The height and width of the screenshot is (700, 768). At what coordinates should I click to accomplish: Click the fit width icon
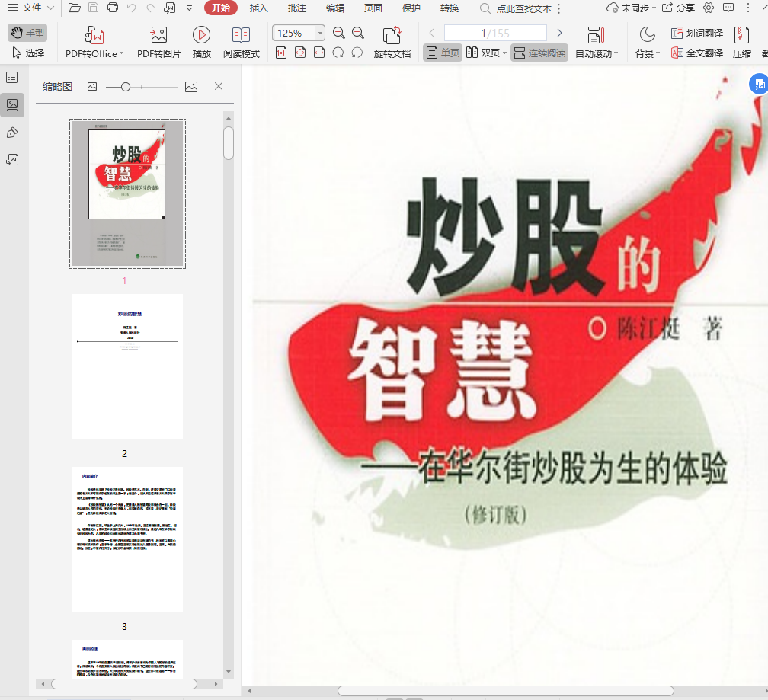coord(318,53)
